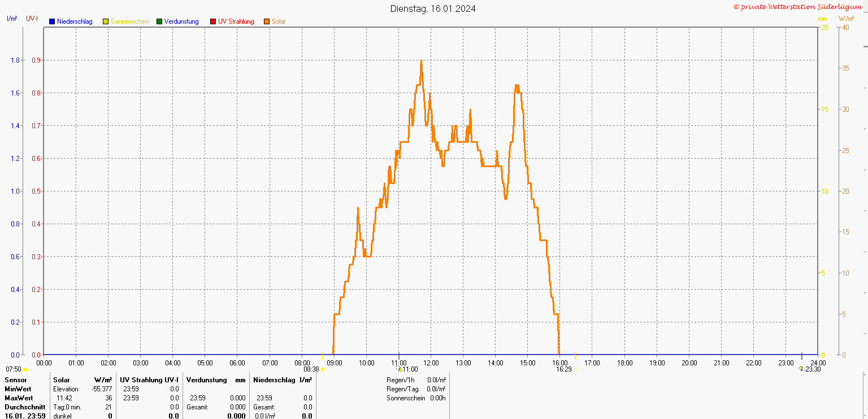Click the green Verdunstung legend square
This screenshot has width=868, height=419.
(159, 21)
